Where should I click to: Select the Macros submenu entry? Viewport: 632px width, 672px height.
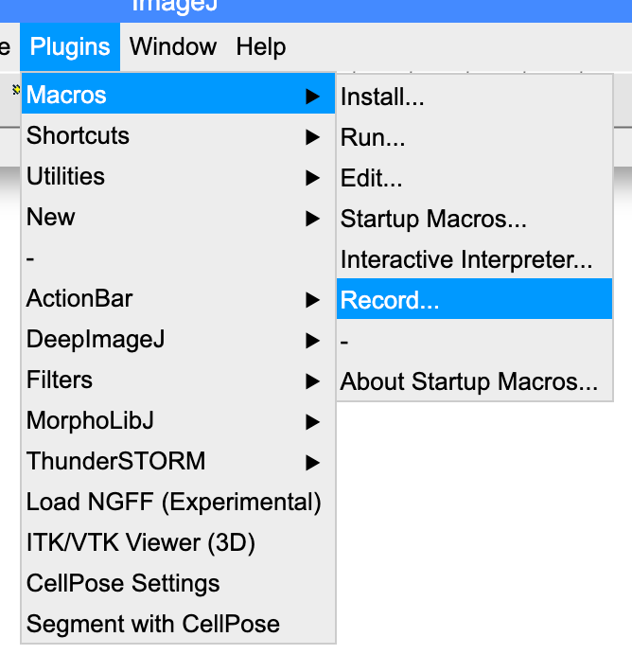(178, 95)
